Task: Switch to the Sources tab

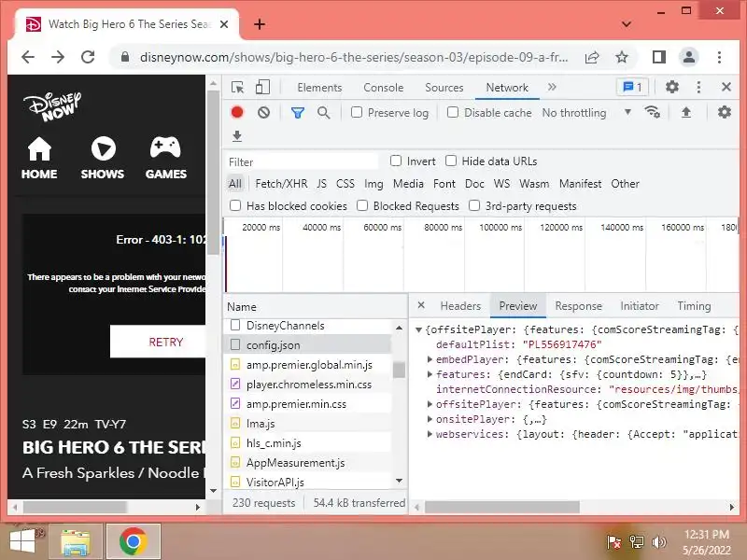Action: (x=444, y=88)
